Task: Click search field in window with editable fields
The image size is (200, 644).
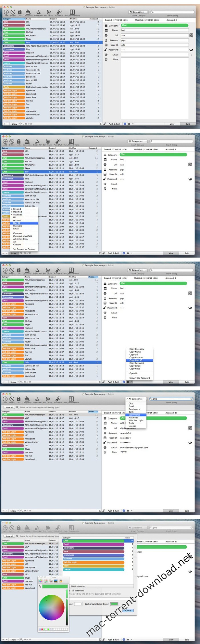Action: point(172,12)
